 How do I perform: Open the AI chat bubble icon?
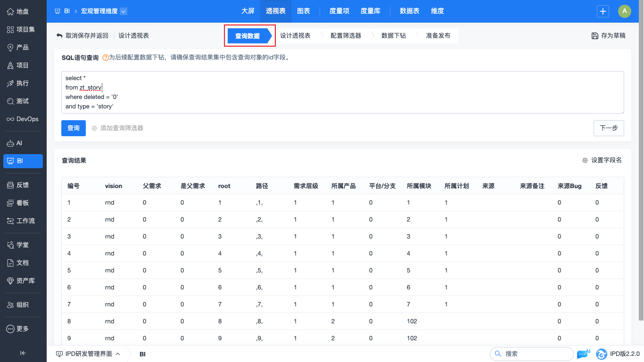click(x=582, y=354)
